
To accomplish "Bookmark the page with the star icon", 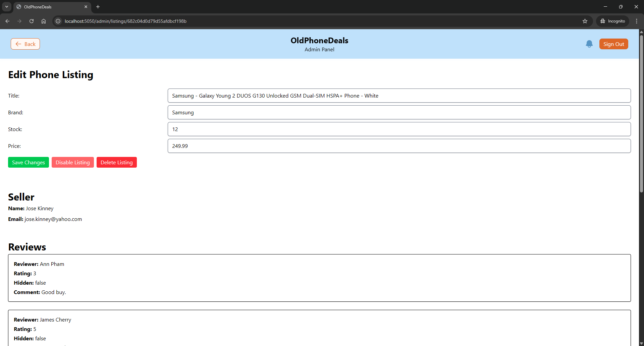I will 585,21.
